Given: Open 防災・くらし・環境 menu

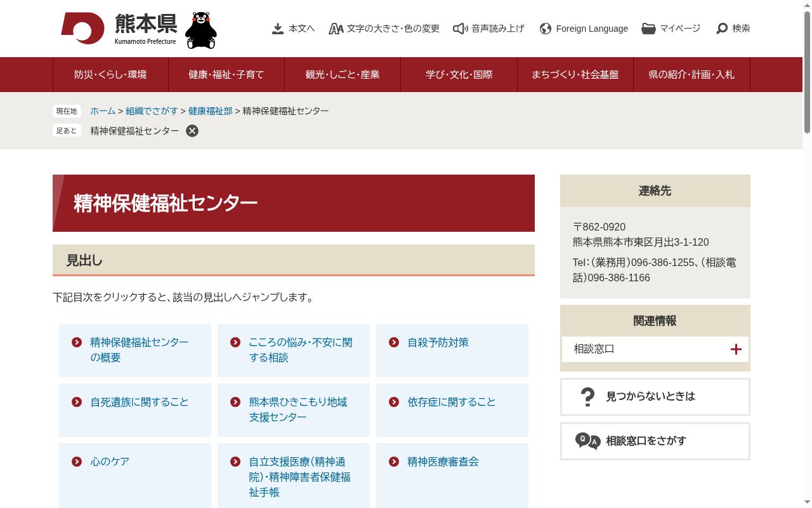Looking at the screenshot, I should pyautogui.click(x=110, y=74).
